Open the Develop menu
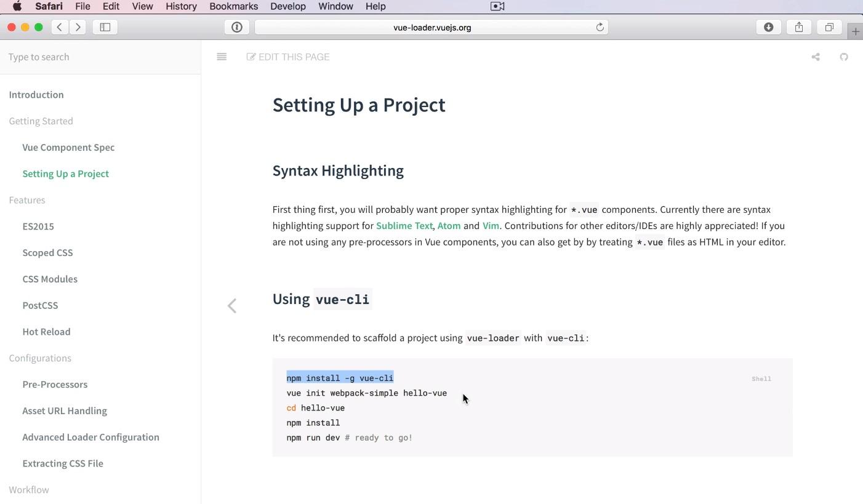 pyautogui.click(x=287, y=7)
